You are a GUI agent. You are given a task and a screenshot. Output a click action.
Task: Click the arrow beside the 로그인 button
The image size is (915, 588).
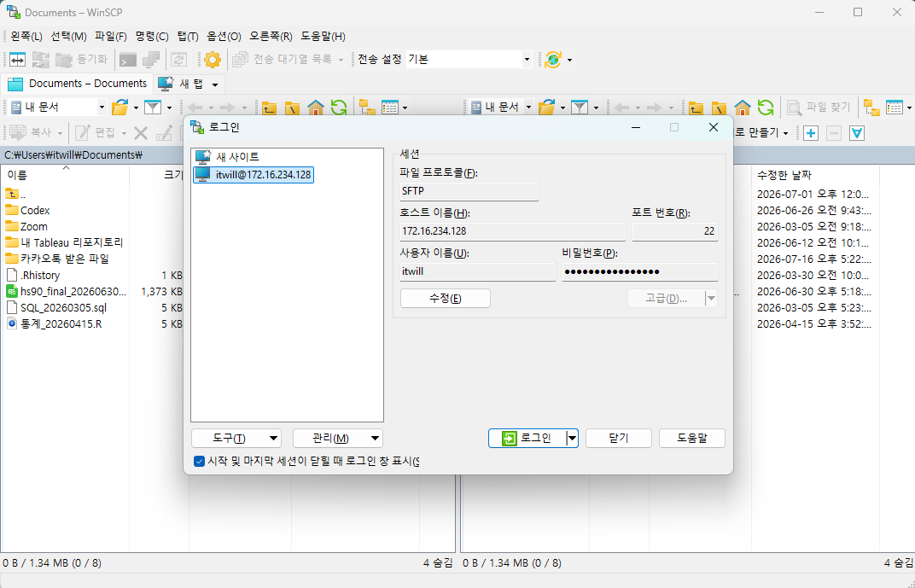click(x=573, y=438)
